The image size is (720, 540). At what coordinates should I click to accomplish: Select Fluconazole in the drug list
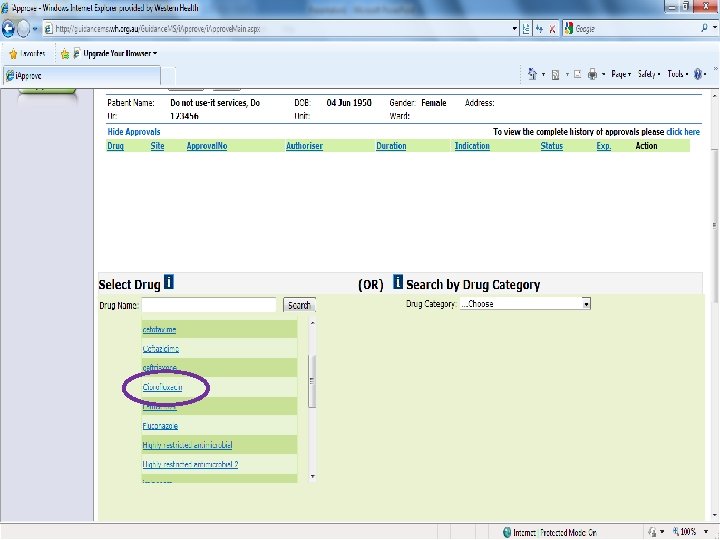160,426
